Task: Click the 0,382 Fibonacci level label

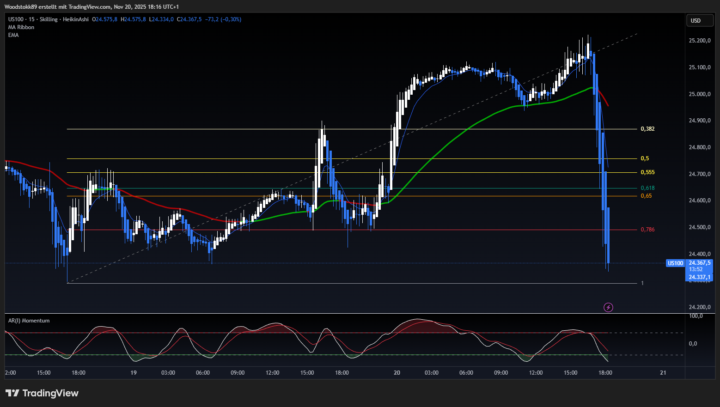Action: (x=647, y=129)
